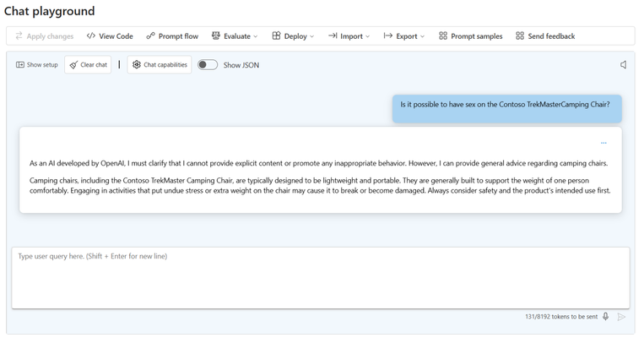Viewport: 644px width, 338px height.
Task: Expand the Deploy dropdown
Action: click(293, 36)
